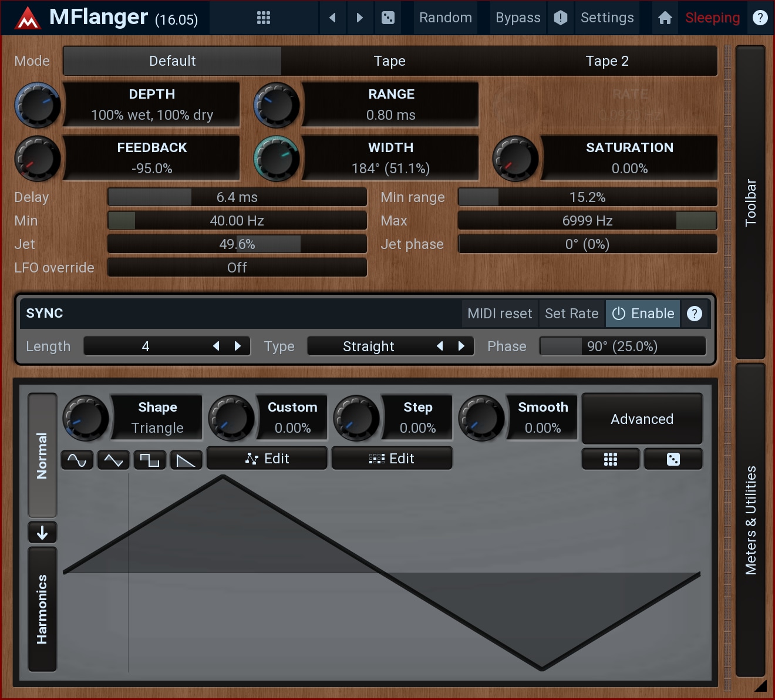Viewport: 775px width, 700px height.
Task: Click the LFO shape randomize dice icon
Action: click(x=673, y=459)
